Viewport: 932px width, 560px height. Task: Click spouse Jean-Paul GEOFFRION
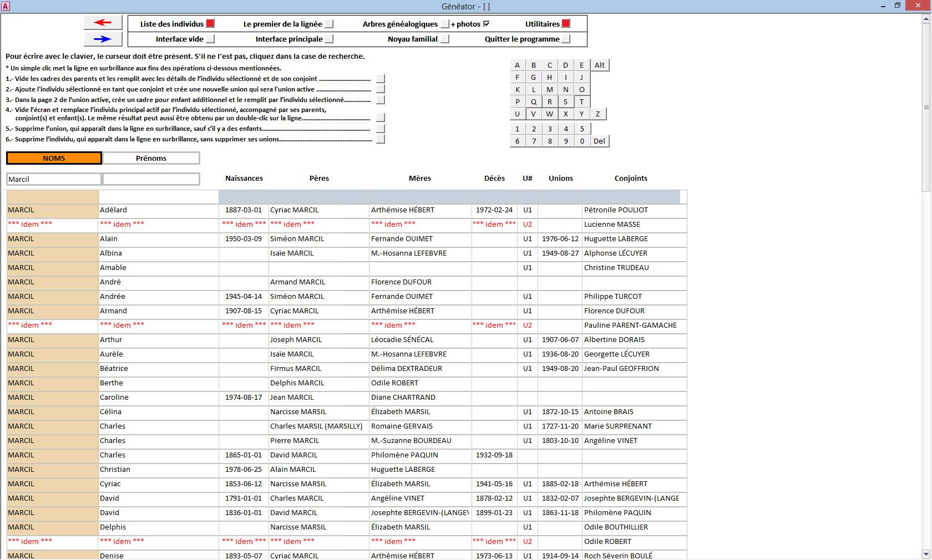pyautogui.click(x=621, y=369)
